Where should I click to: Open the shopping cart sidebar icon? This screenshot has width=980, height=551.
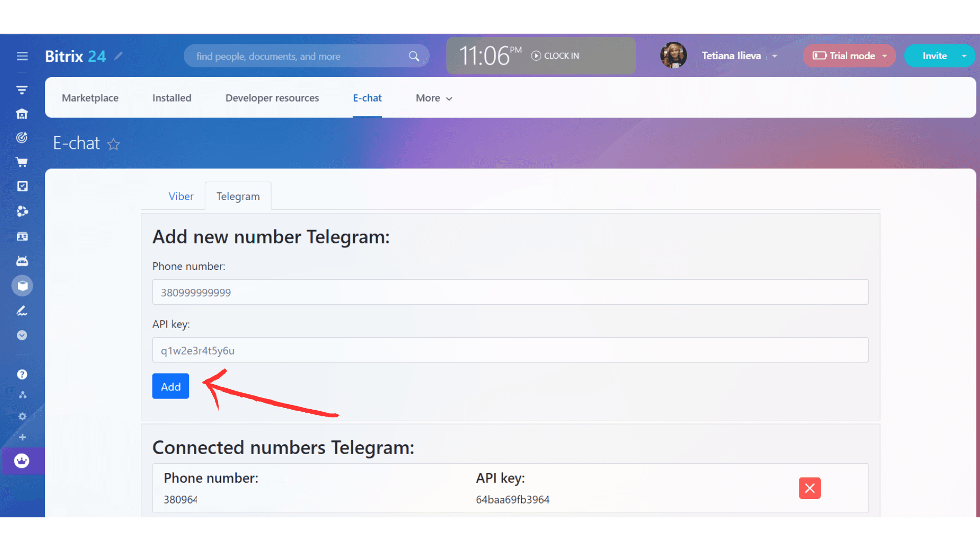click(x=22, y=162)
